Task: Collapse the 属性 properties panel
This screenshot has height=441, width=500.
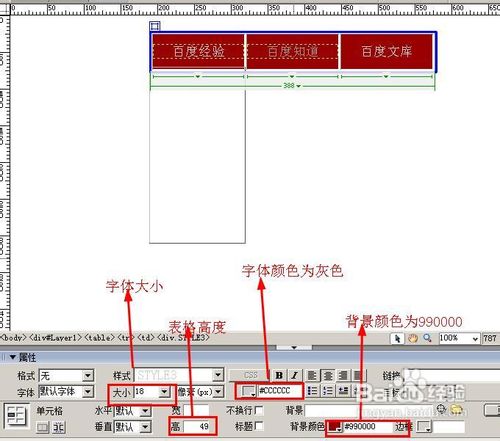Action: click(13, 357)
